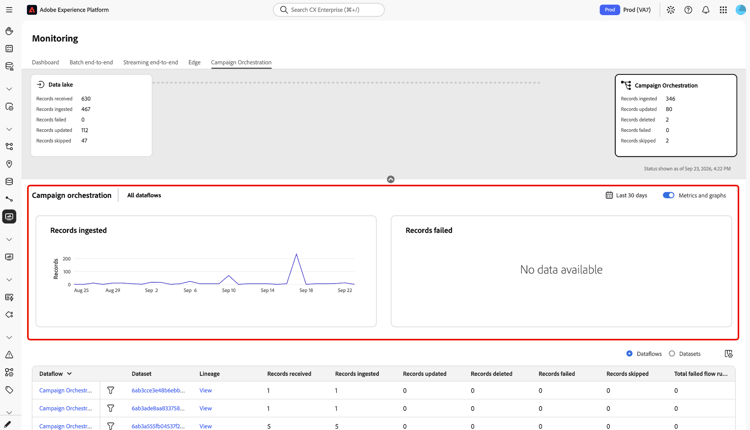Screen dimensions: 750x430
Task: Click the No data available message
Action: [561, 270]
